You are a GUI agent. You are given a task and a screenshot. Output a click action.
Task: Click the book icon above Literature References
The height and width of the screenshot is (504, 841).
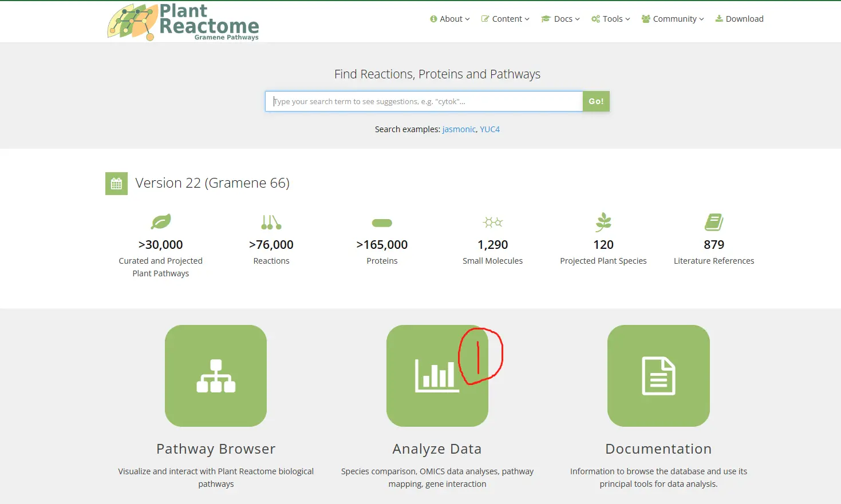[x=714, y=222]
